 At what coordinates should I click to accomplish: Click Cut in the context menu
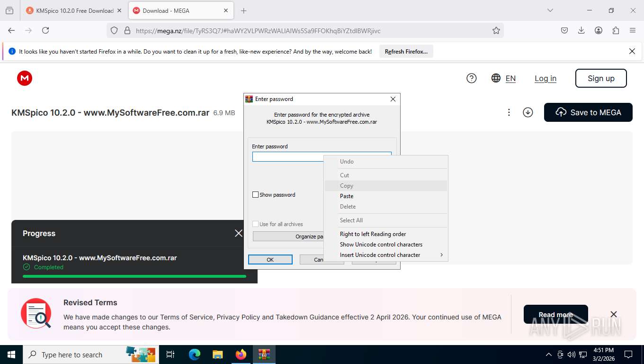point(386,175)
